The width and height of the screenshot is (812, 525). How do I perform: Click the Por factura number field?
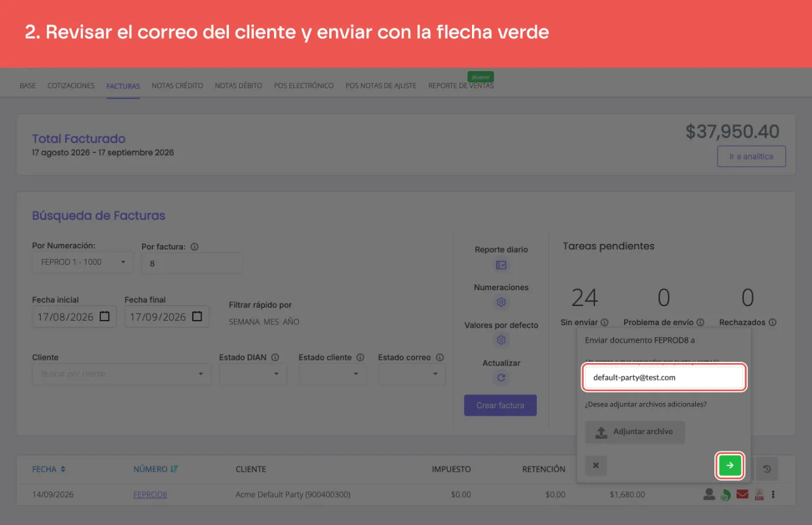(x=192, y=263)
